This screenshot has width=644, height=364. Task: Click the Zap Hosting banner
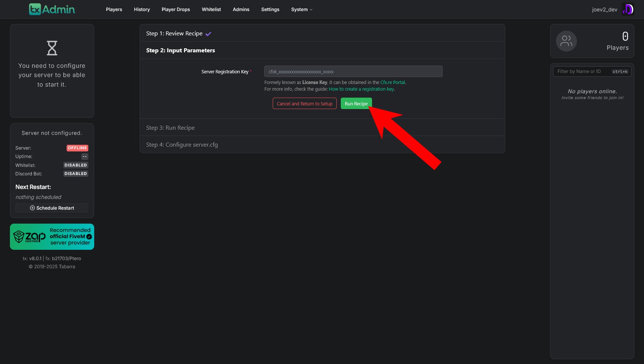click(52, 237)
